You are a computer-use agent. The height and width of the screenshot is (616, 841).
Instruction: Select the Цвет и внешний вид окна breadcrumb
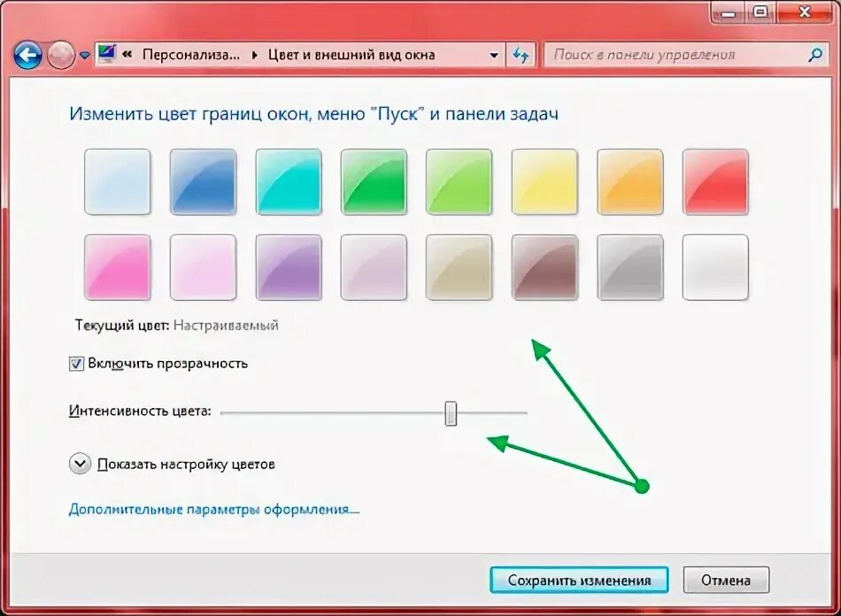(351, 55)
